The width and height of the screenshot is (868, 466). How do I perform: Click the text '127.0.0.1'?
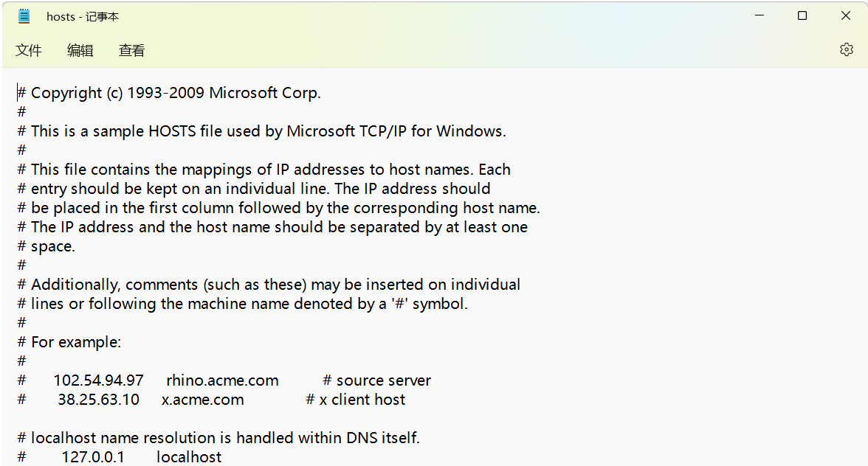click(93, 456)
